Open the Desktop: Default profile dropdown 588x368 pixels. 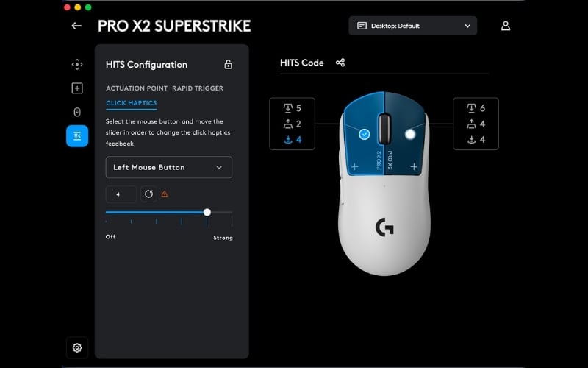pyautogui.click(x=413, y=26)
